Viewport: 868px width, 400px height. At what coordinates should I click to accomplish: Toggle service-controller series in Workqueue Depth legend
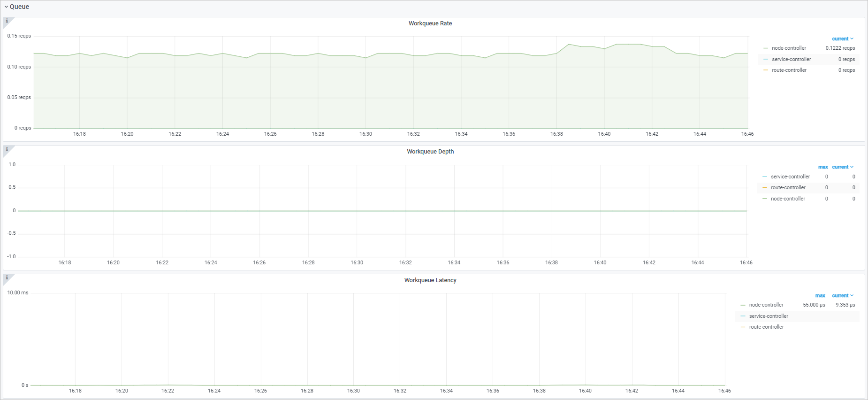(790, 177)
